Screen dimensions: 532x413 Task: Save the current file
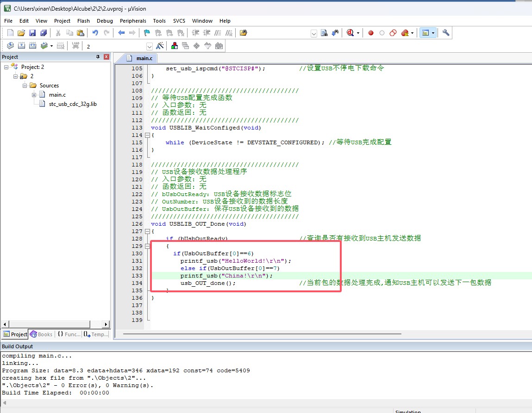(32, 33)
